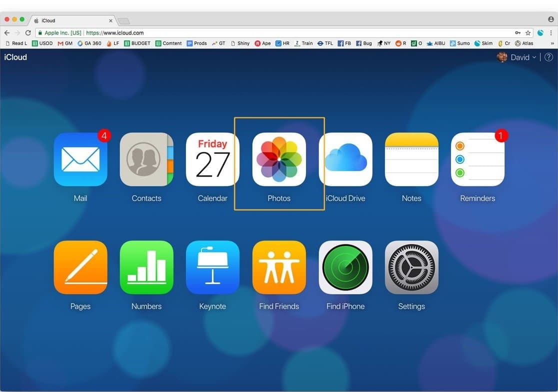Screen dimensions: 558x392
Task: Open the Chrome user profile icon
Action: coord(551,19)
